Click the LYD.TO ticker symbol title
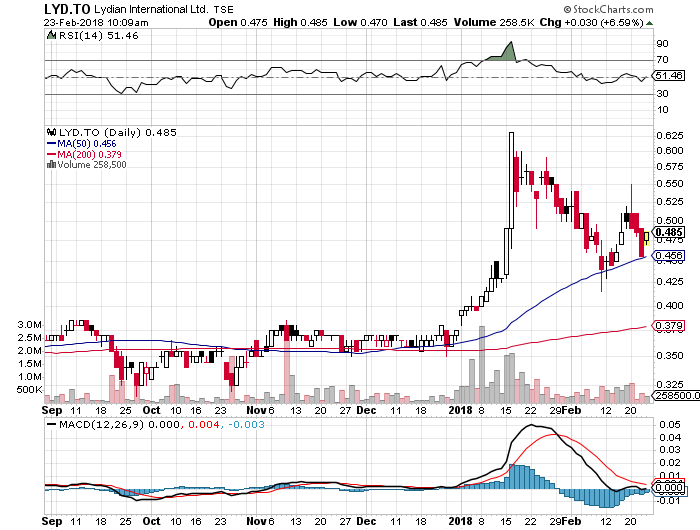 click(67, 9)
